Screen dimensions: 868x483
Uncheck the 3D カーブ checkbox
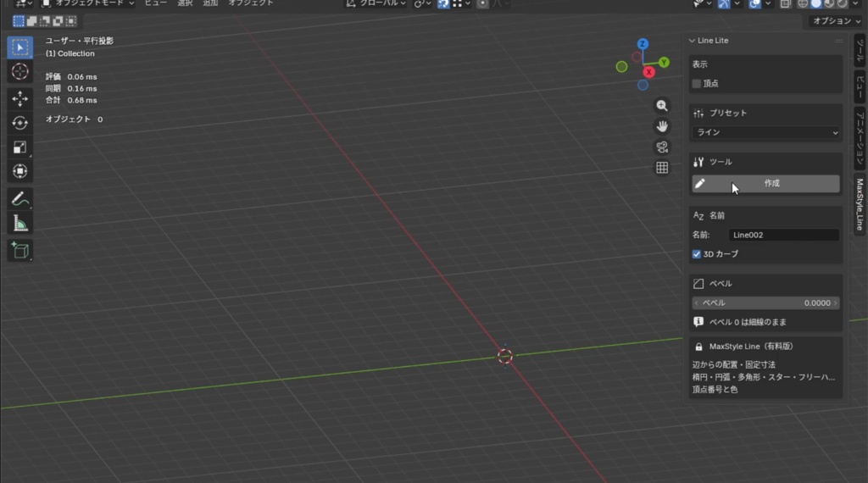[x=697, y=254]
